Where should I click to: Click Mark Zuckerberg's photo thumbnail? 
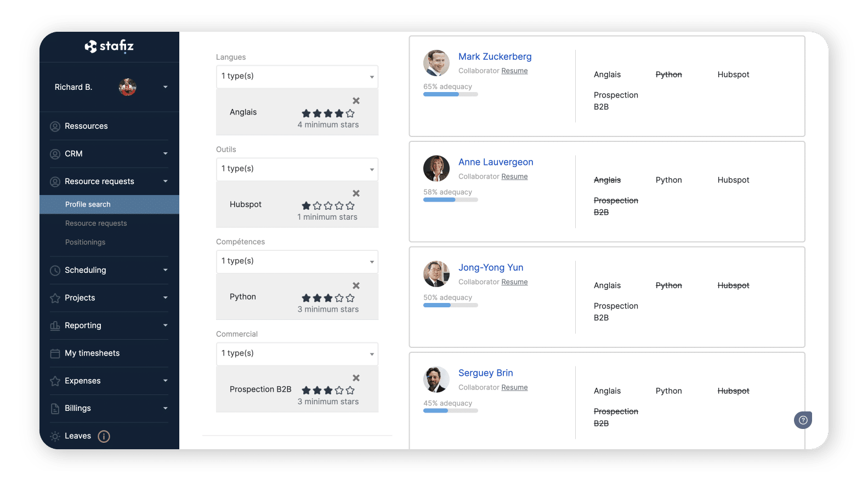point(436,63)
